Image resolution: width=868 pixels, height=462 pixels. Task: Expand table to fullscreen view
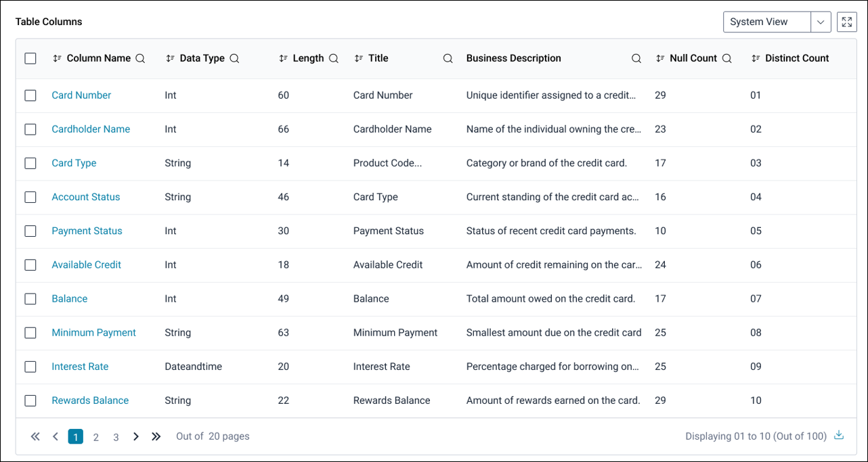point(846,22)
